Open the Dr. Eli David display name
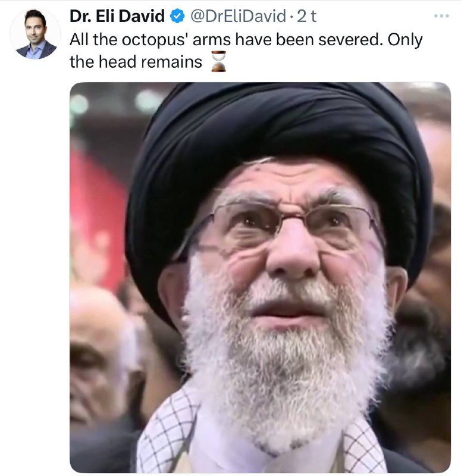Viewport: 461px width, 476px height. [x=117, y=16]
